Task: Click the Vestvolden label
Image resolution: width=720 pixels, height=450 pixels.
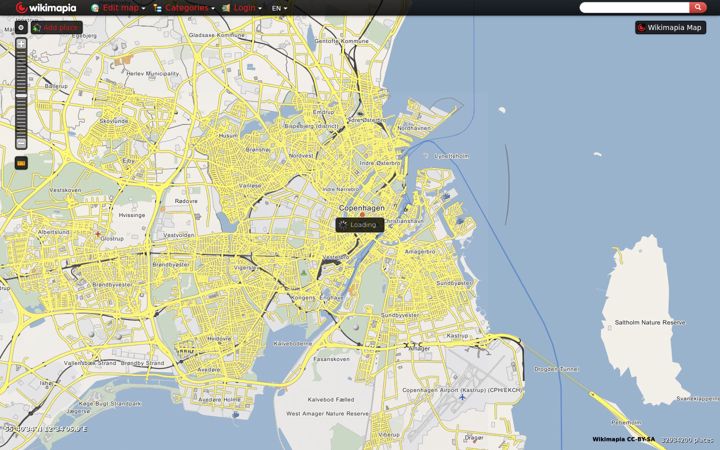Action: [179, 235]
